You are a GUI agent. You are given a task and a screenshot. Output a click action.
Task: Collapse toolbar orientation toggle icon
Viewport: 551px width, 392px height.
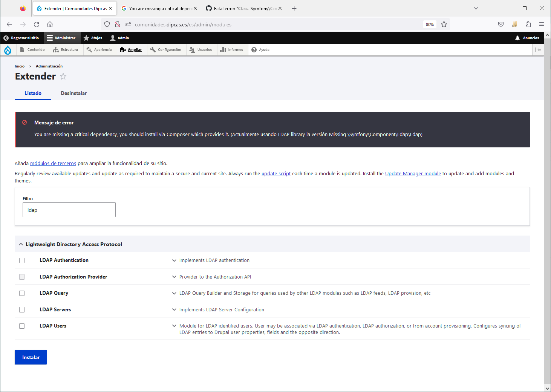tap(538, 50)
